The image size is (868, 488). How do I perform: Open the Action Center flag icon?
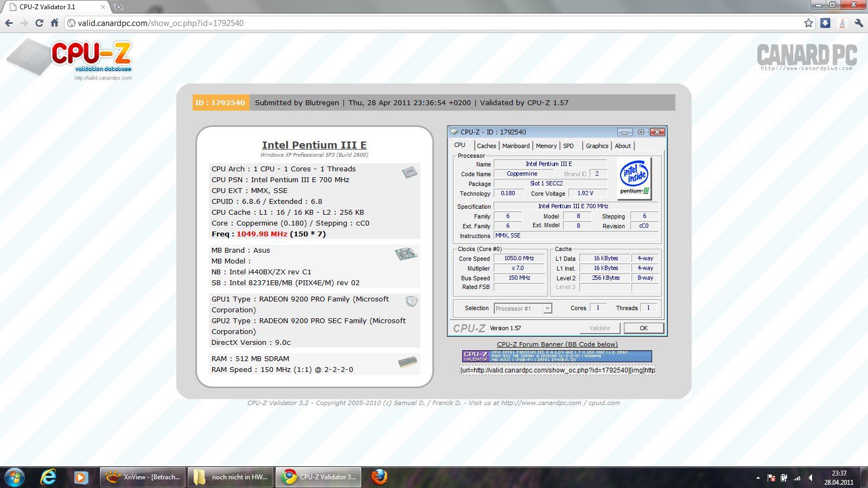pyautogui.click(x=771, y=478)
